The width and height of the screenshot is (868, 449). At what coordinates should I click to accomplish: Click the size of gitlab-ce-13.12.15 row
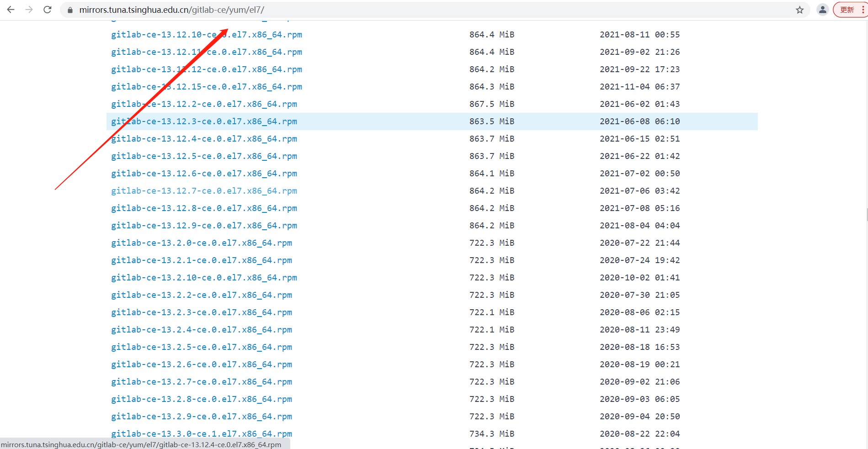click(492, 87)
